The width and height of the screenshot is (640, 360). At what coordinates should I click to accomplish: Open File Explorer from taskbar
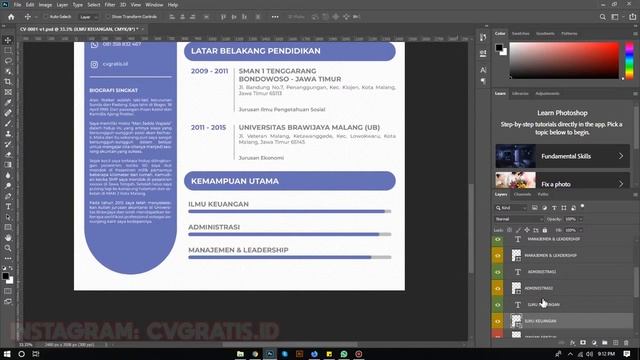click(240, 354)
